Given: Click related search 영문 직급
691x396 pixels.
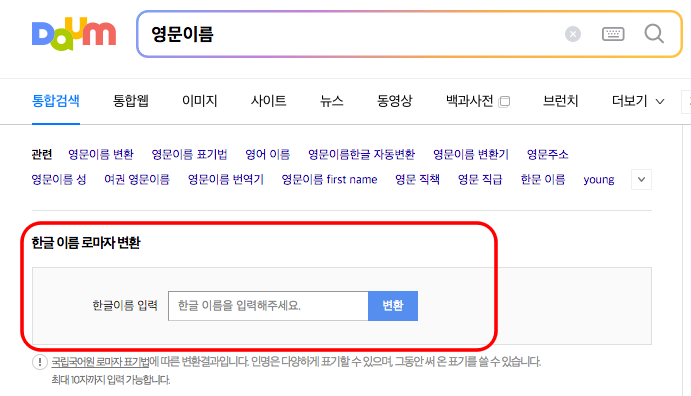Looking at the screenshot, I should pyautogui.click(x=480, y=179).
